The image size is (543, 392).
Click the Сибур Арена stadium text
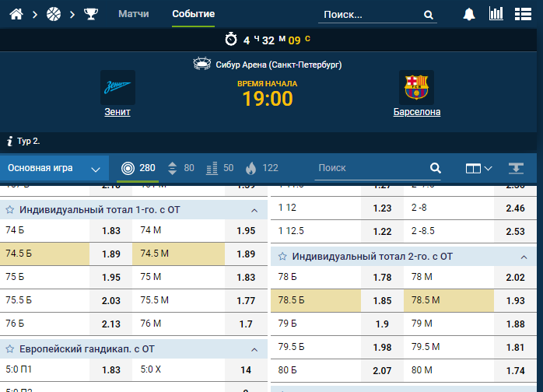tap(279, 65)
